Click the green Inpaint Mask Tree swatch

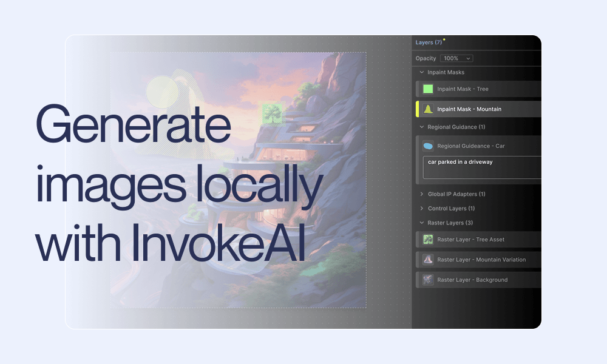[x=428, y=89]
